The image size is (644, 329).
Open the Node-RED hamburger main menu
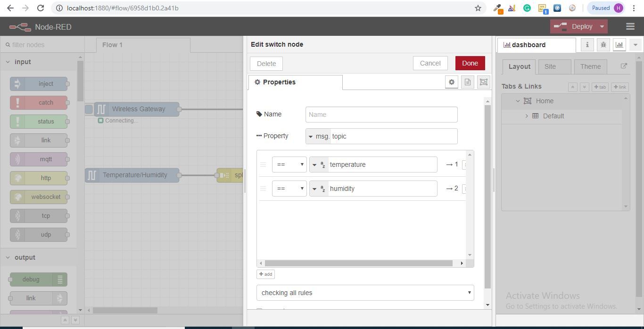tap(630, 26)
